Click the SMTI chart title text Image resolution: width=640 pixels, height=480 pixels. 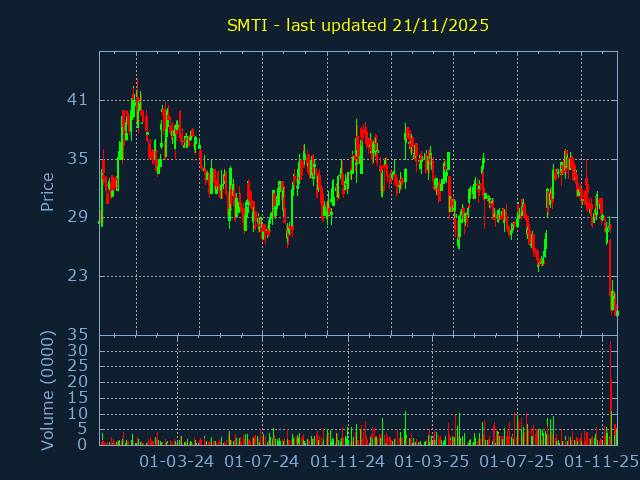click(x=358, y=26)
